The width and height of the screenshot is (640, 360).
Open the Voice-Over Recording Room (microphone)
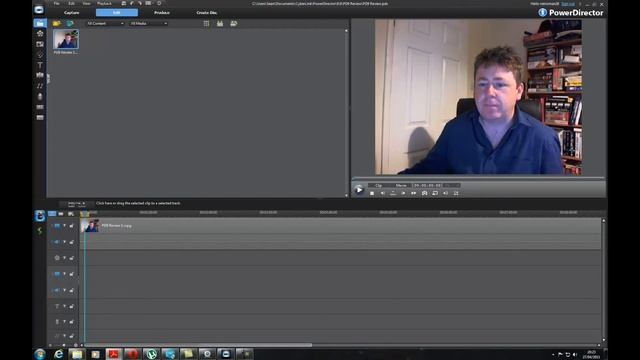40,97
